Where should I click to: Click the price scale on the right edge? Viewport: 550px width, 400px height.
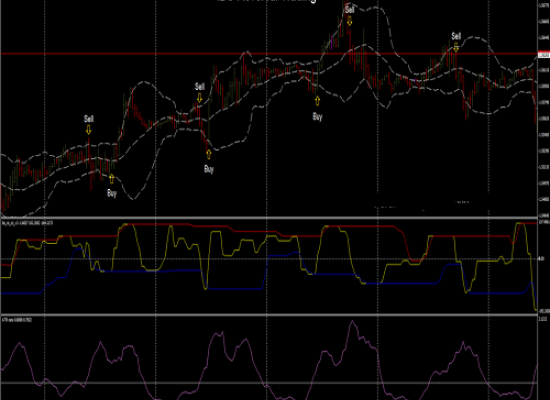tap(544, 109)
